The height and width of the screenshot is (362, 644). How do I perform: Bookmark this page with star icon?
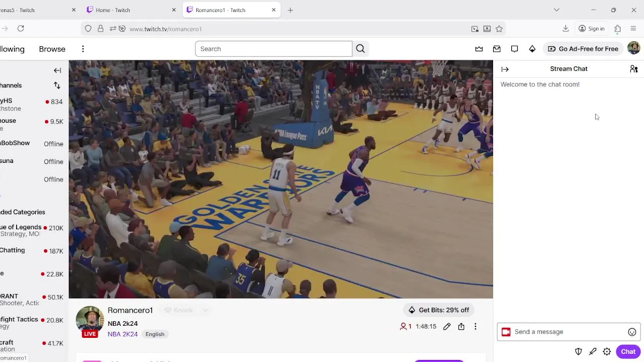point(499,29)
